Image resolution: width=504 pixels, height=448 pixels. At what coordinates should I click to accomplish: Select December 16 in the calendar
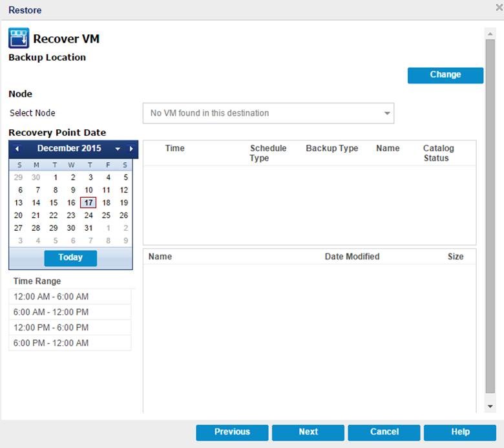click(x=71, y=202)
